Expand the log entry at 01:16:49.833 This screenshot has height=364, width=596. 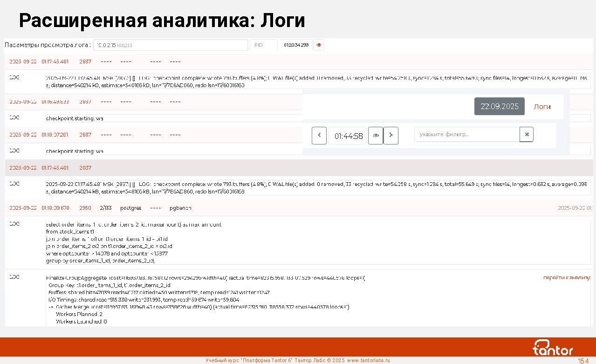(x=55, y=101)
